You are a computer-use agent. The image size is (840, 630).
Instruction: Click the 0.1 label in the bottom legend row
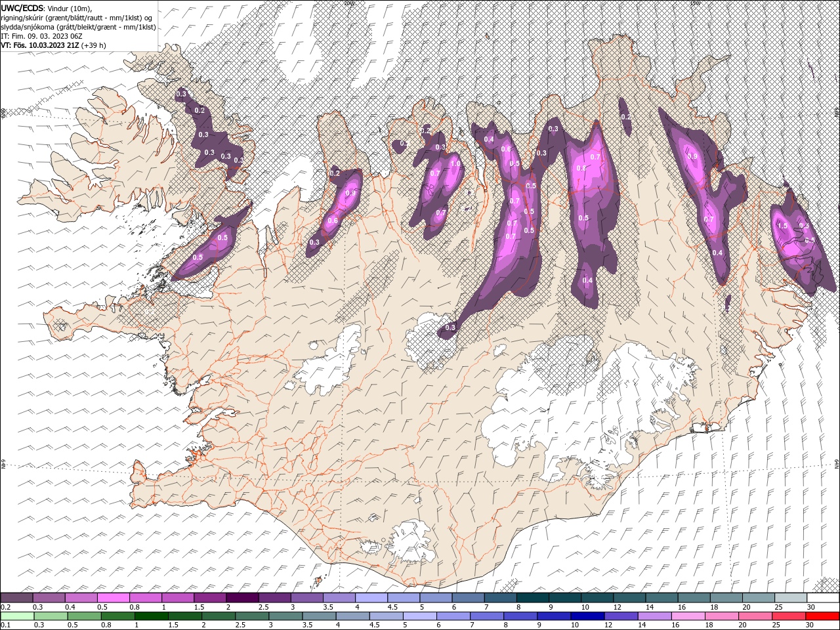5,625
